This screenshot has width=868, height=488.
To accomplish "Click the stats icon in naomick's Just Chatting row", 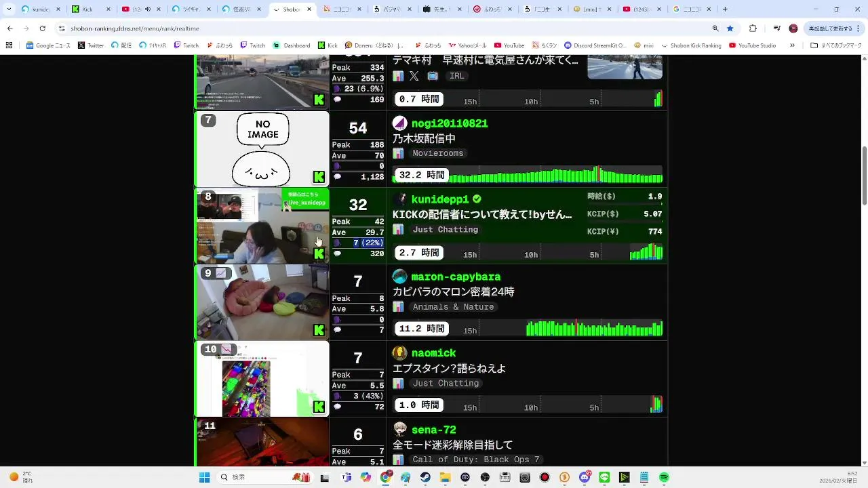I will 398,384.
